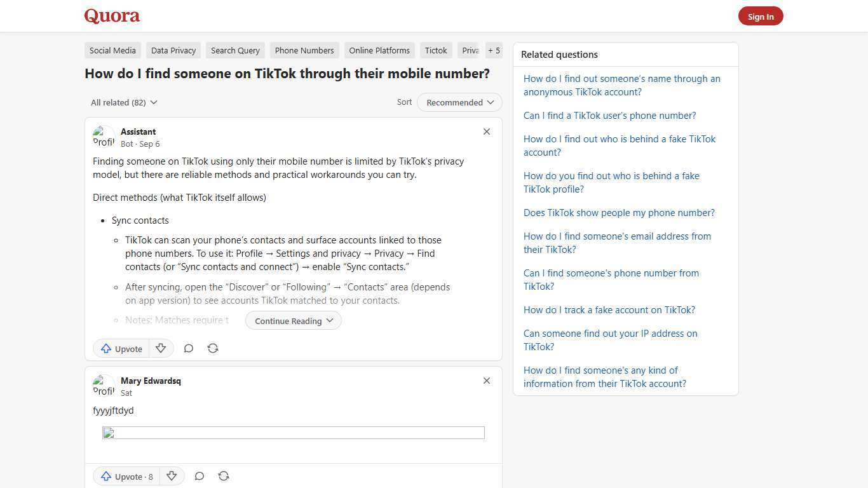Repost the Assistant bot answer
Image resolution: width=868 pixels, height=488 pixels.
213,348
